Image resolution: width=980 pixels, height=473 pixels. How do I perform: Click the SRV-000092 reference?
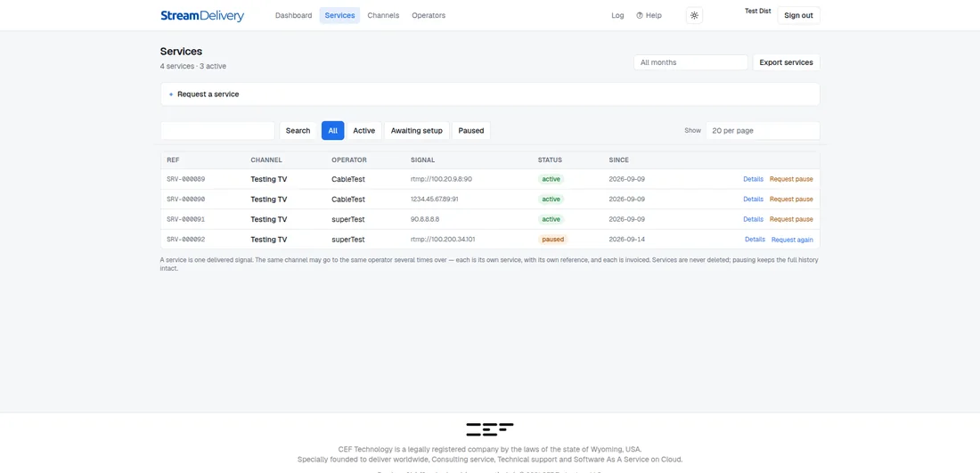point(185,240)
